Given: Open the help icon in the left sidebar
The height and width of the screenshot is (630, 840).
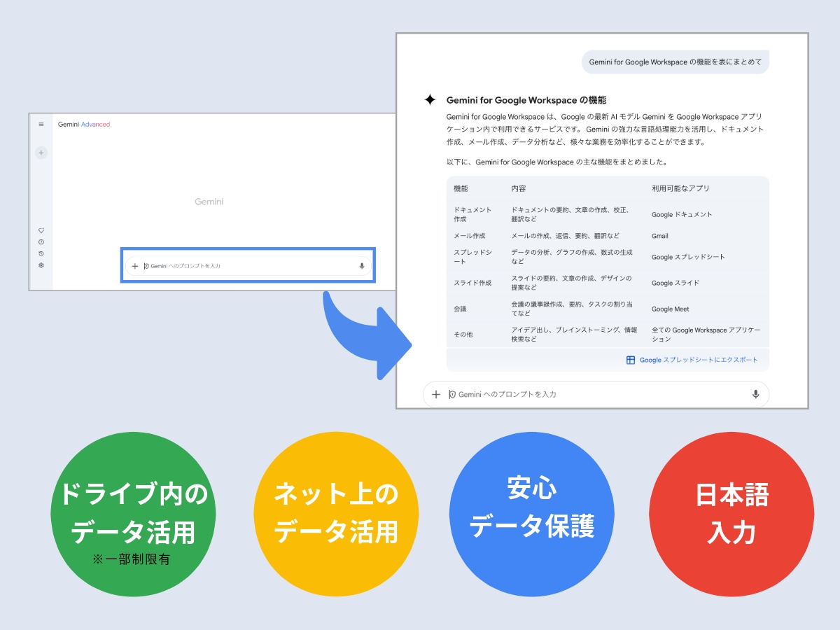Looking at the screenshot, I should 41,241.
